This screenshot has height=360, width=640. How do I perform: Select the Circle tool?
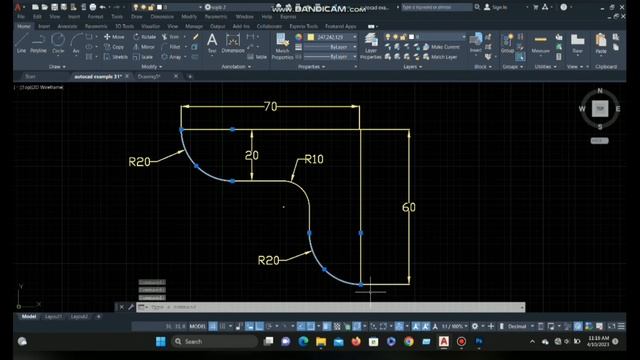pos(58,43)
